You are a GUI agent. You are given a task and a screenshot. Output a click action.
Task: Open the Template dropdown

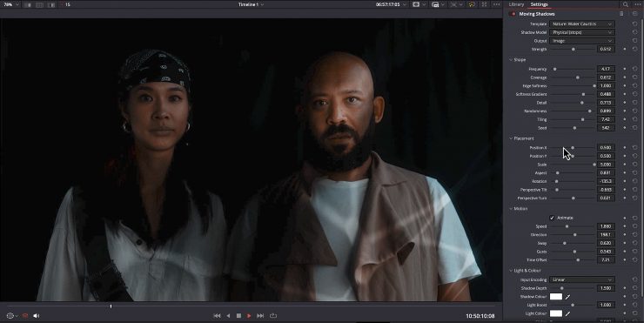582,24
